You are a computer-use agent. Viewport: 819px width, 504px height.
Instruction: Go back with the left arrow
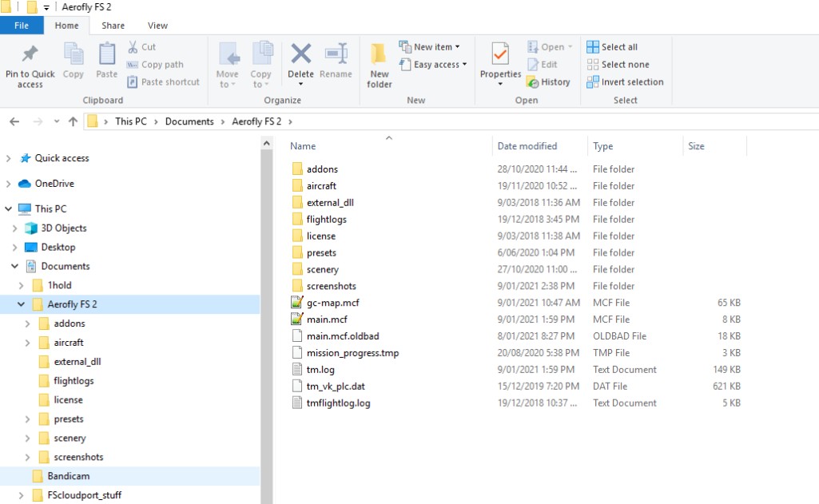[14, 121]
